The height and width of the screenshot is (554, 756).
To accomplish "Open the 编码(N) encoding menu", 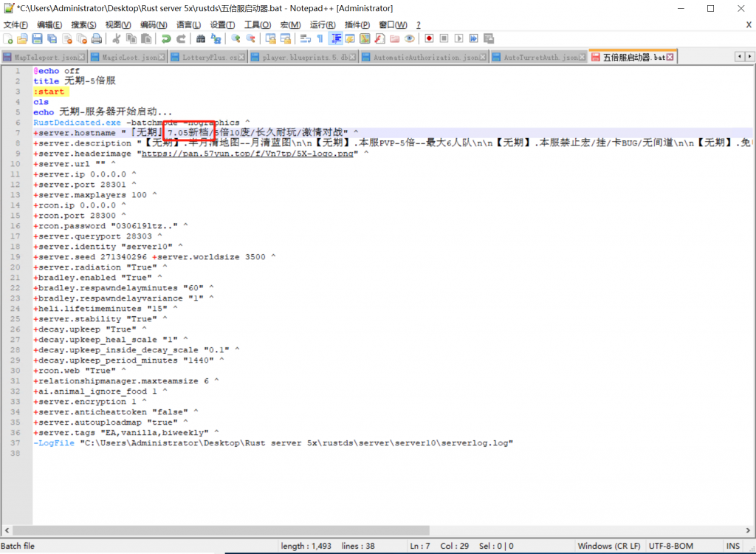I will coord(154,25).
